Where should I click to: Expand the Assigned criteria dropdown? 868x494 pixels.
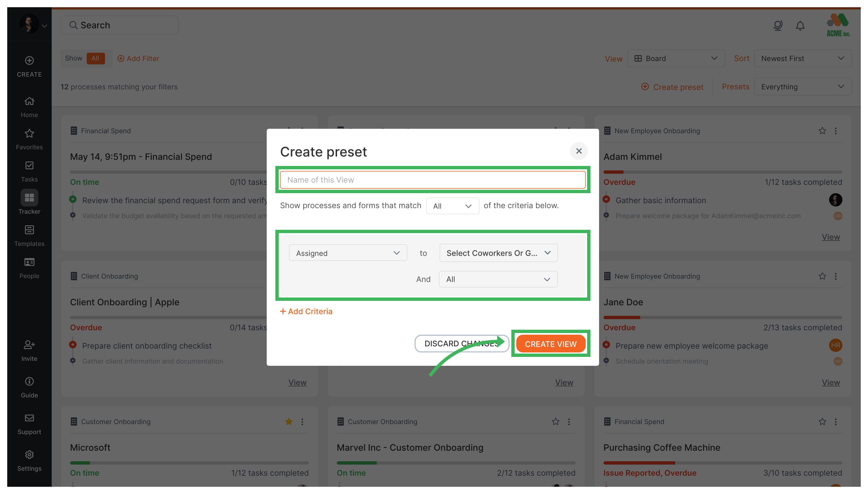click(x=348, y=253)
